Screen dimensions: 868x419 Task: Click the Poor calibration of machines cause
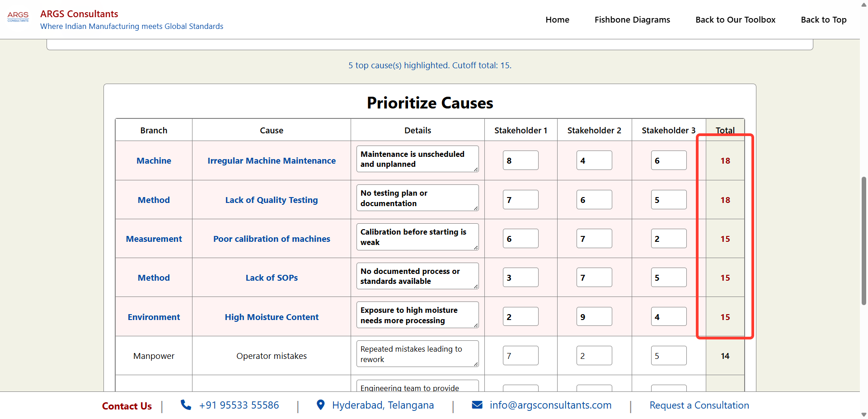tap(272, 239)
